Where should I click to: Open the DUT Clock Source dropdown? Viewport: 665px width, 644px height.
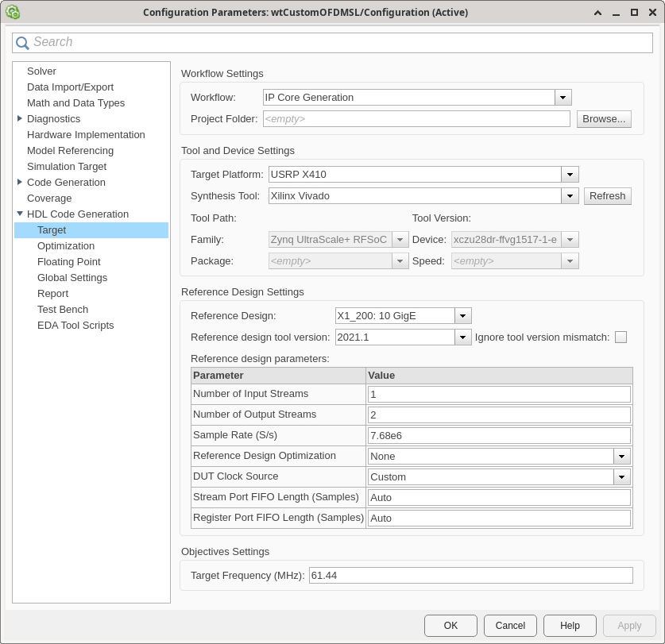pyautogui.click(x=623, y=476)
